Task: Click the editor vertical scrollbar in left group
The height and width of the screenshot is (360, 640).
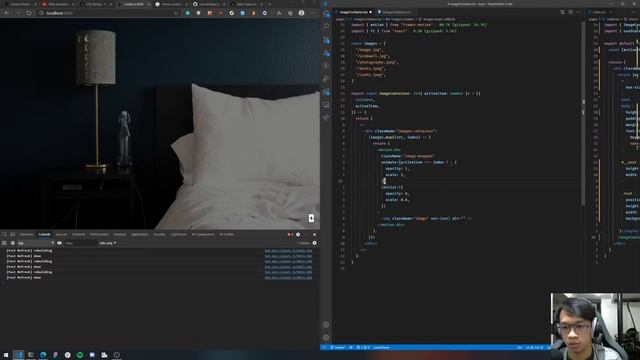Action: [582, 112]
